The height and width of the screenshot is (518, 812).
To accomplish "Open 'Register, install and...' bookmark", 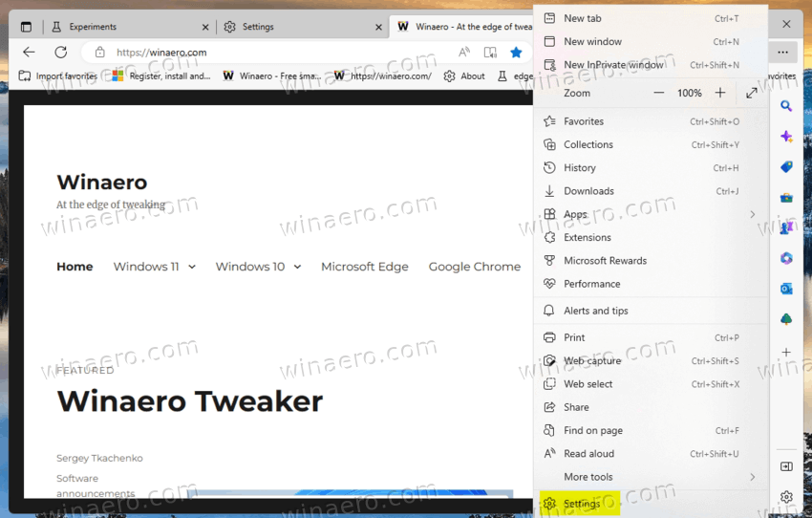I will click(x=161, y=76).
